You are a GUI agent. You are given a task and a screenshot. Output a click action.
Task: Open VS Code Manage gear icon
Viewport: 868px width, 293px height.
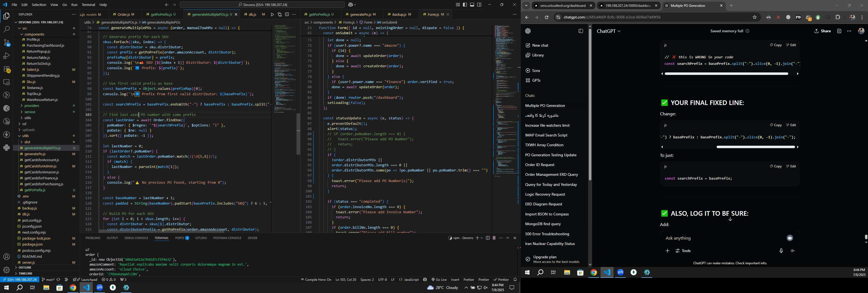click(7, 270)
